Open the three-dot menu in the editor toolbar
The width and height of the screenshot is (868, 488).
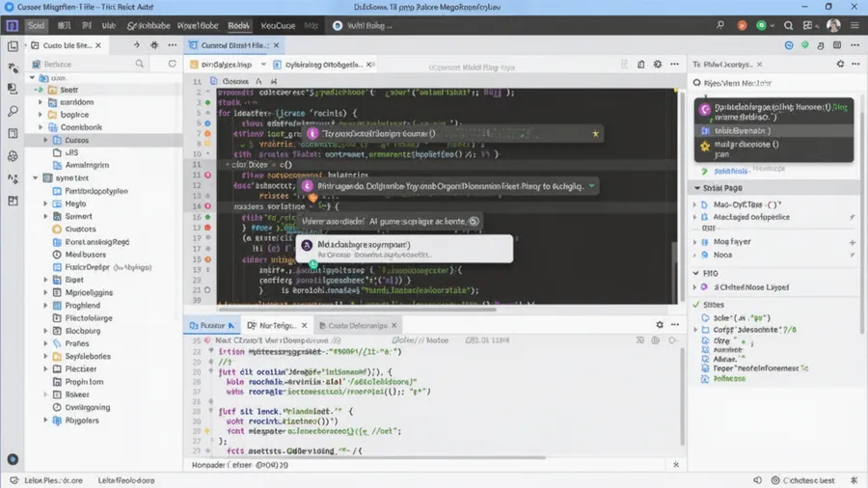point(675,65)
